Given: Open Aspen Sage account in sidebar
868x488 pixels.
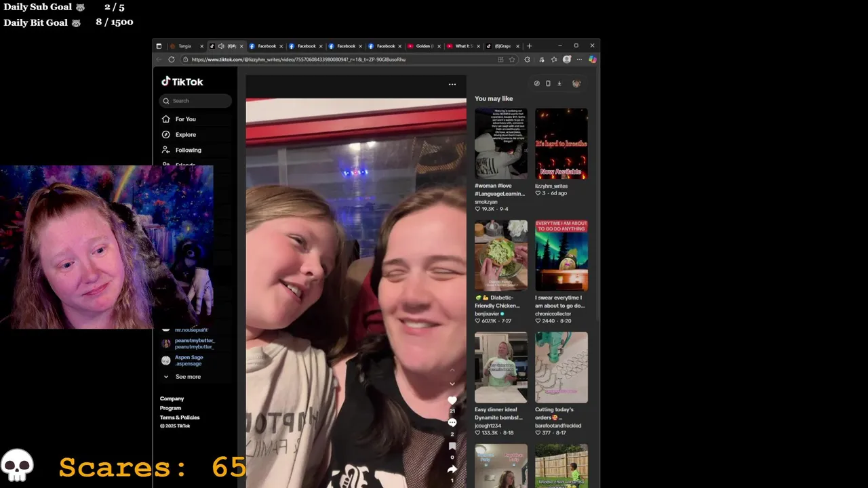Looking at the screenshot, I should [x=183, y=361].
